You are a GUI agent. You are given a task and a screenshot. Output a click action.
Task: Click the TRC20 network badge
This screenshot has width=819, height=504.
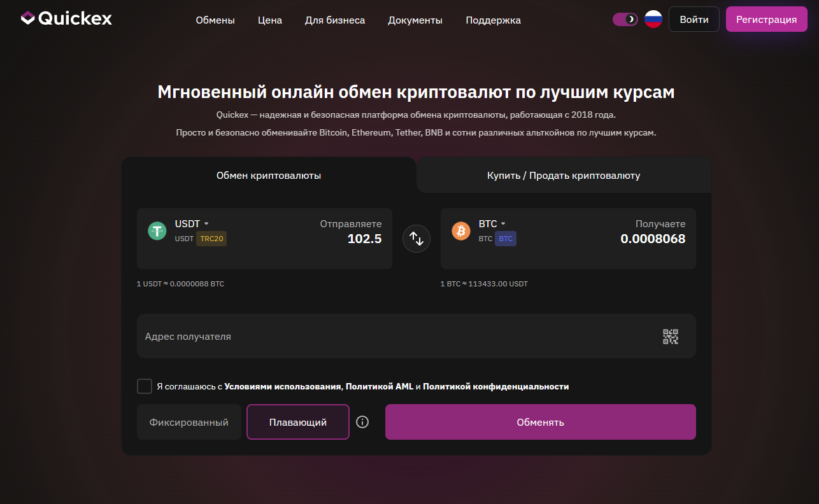pyautogui.click(x=211, y=239)
